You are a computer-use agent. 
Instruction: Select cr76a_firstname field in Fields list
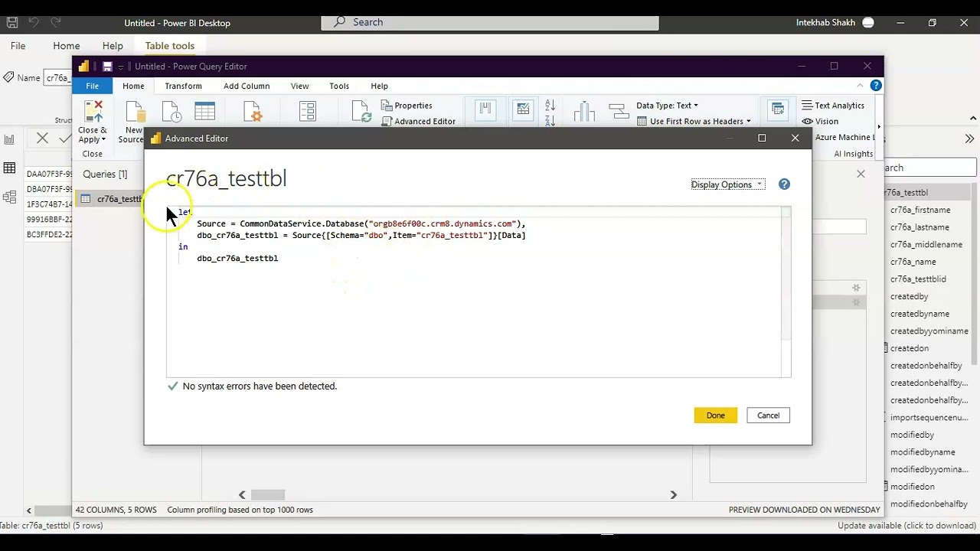coord(920,210)
